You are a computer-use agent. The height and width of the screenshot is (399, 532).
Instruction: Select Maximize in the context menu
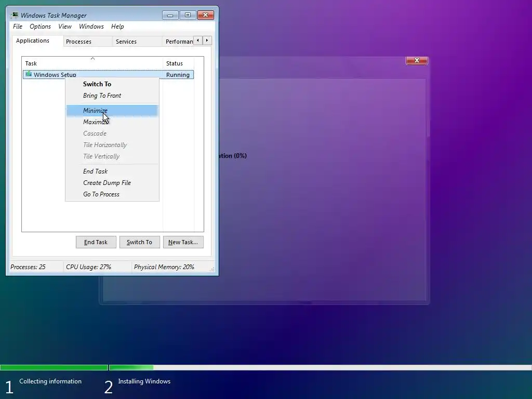pyautogui.click(x=112, y=122)
